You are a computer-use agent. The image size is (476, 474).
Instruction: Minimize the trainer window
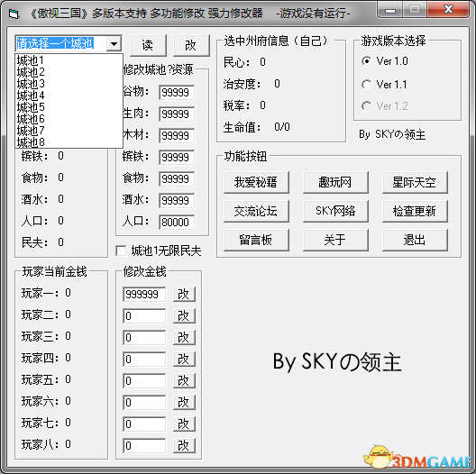click(390, 10)
